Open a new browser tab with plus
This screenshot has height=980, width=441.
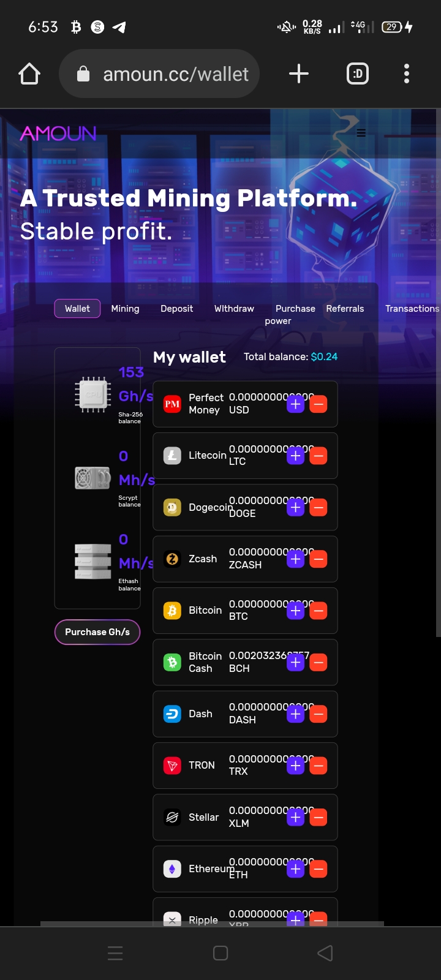tap(298, 74)
